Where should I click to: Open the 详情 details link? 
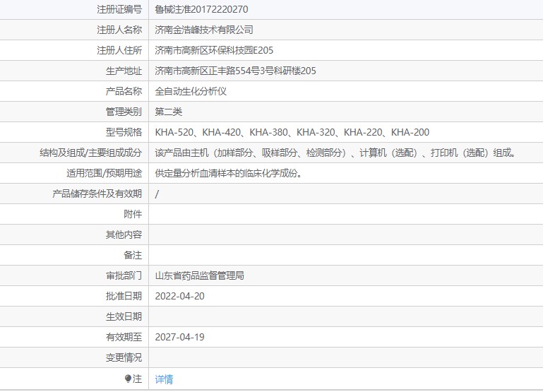coord(164,379)
